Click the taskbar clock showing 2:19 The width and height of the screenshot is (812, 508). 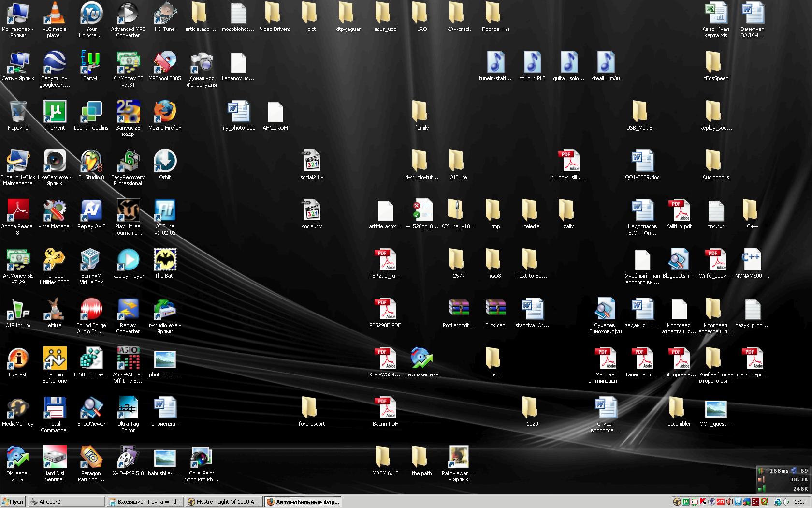click(x=799, y=502)
